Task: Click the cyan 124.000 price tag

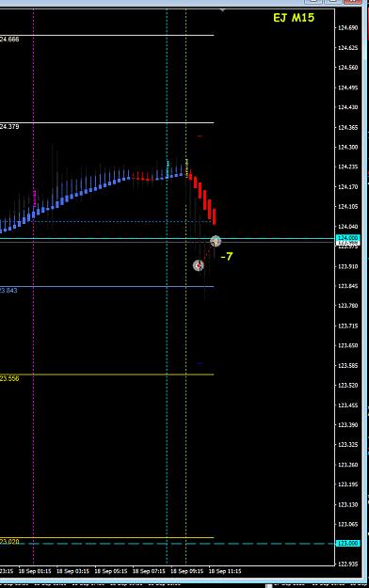Action: [x=348, y=238]
